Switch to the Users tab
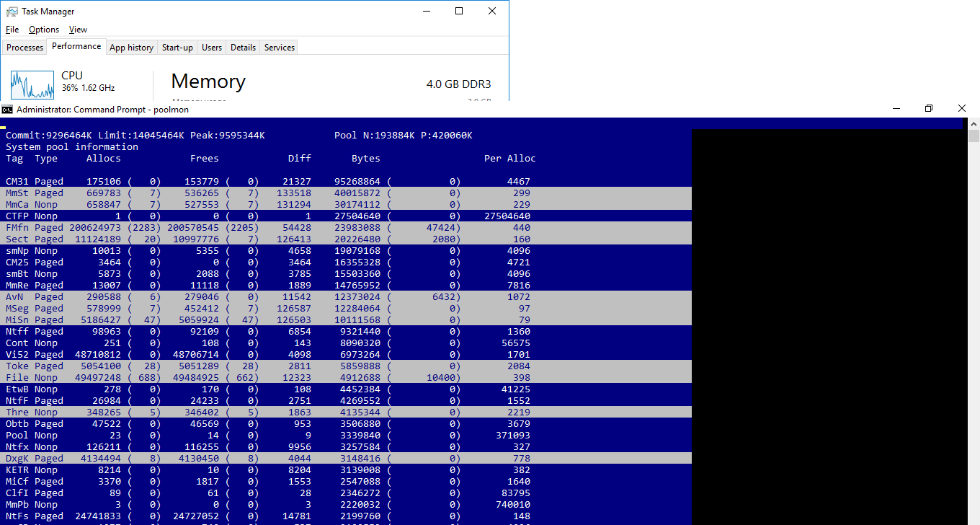Image resolution: width=980 pixels, height=525 pixels. click(212, 48)
